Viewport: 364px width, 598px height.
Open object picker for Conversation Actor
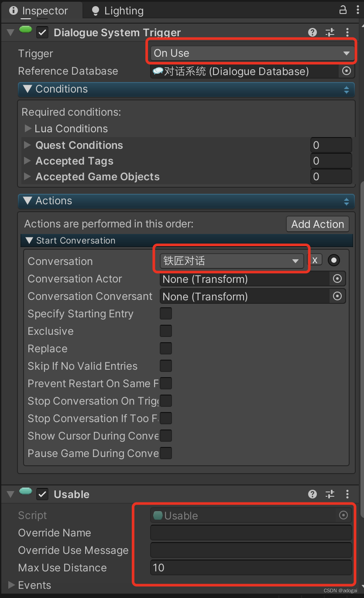click(337, 278)
